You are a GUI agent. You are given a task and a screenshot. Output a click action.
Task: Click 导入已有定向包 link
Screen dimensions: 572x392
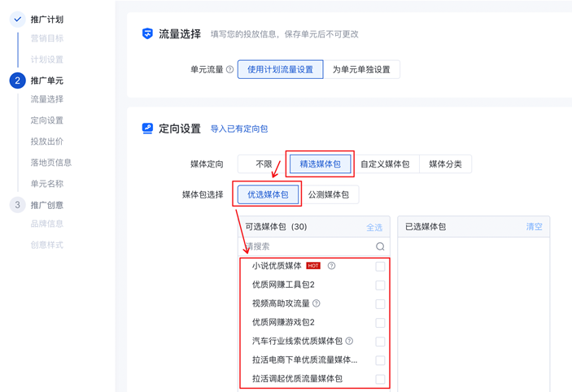tap(239, 128)
